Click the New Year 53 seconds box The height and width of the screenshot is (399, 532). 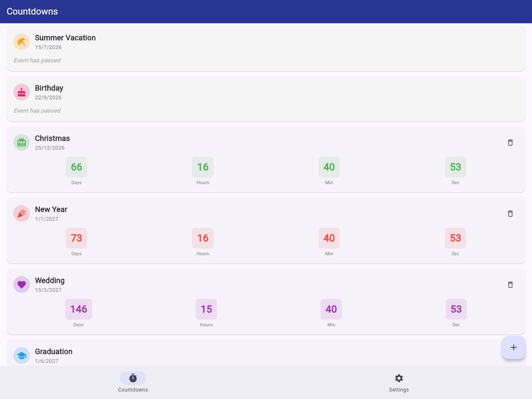click(456, 238)
